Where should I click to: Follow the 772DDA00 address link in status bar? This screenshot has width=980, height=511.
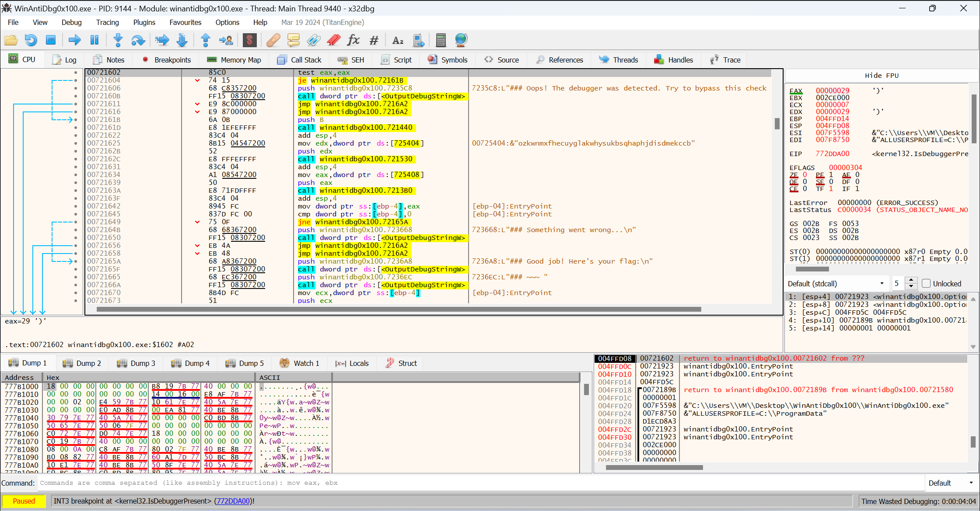tap(233, 501)
